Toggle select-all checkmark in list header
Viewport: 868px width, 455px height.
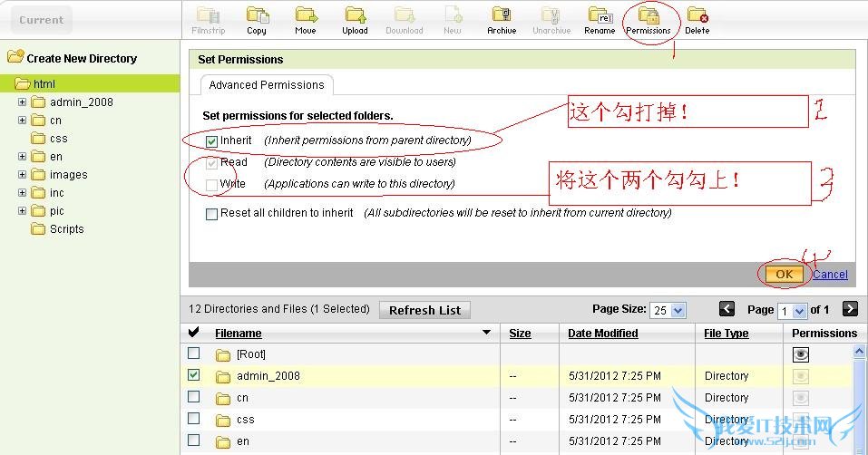pos(194,333)
